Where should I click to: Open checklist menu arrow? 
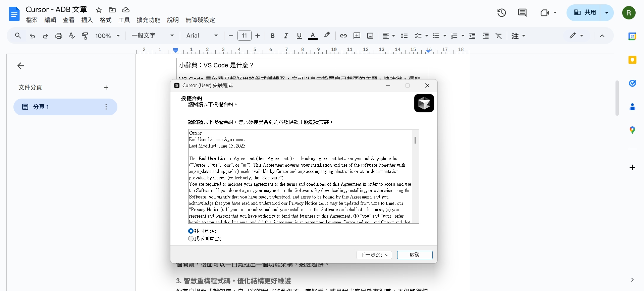(427, 36)
